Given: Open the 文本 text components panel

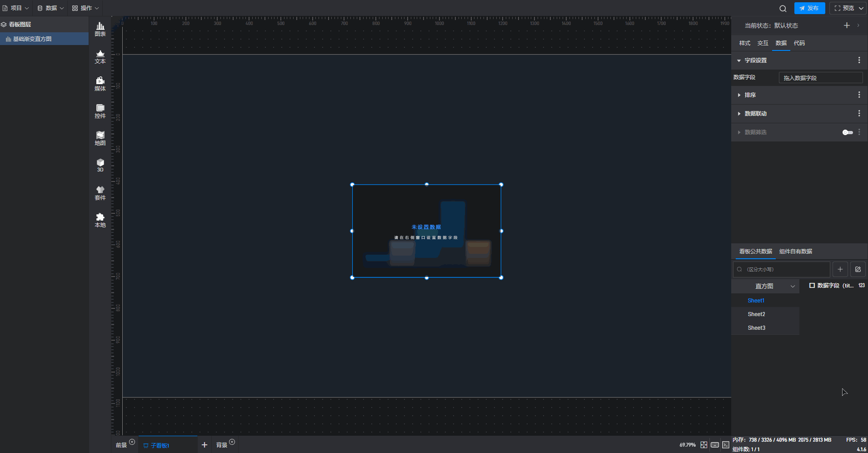Looking at the screenshot, I should (x=100, y=56).
